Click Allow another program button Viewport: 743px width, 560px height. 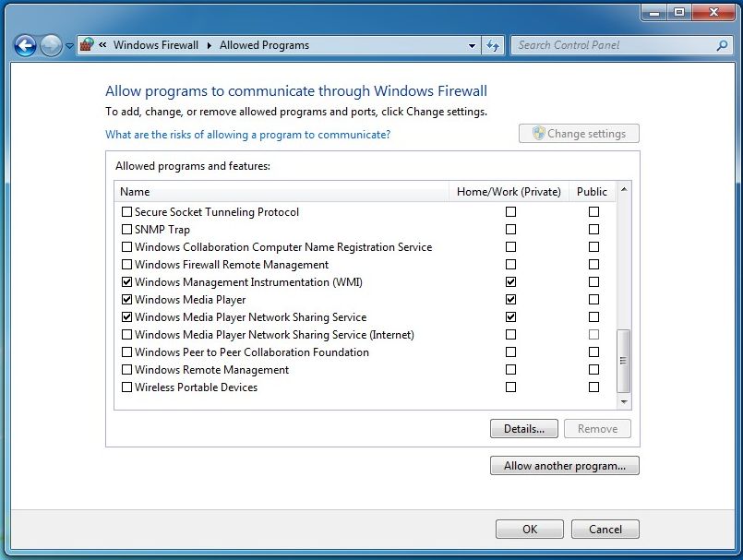point(565,466)
